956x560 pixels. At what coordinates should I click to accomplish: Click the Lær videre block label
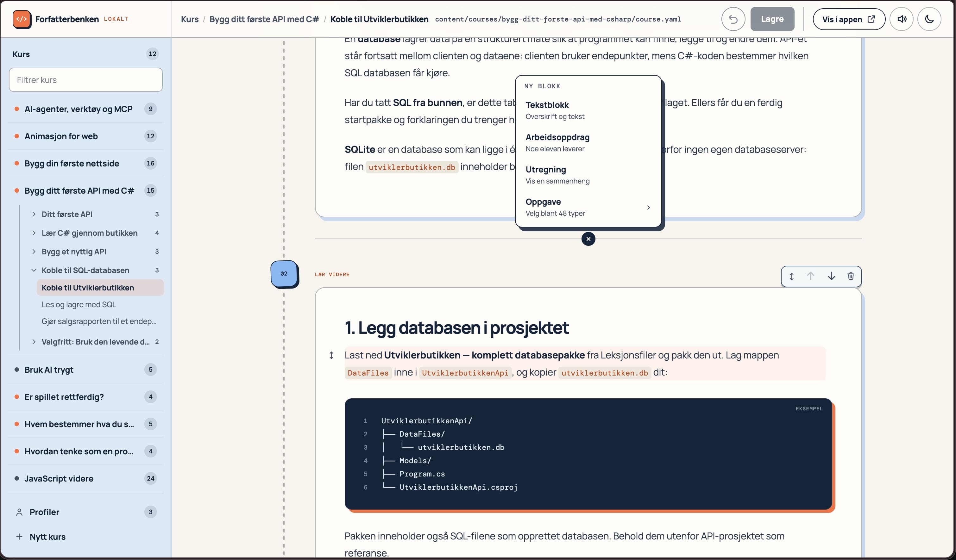[x=332, y=275]
